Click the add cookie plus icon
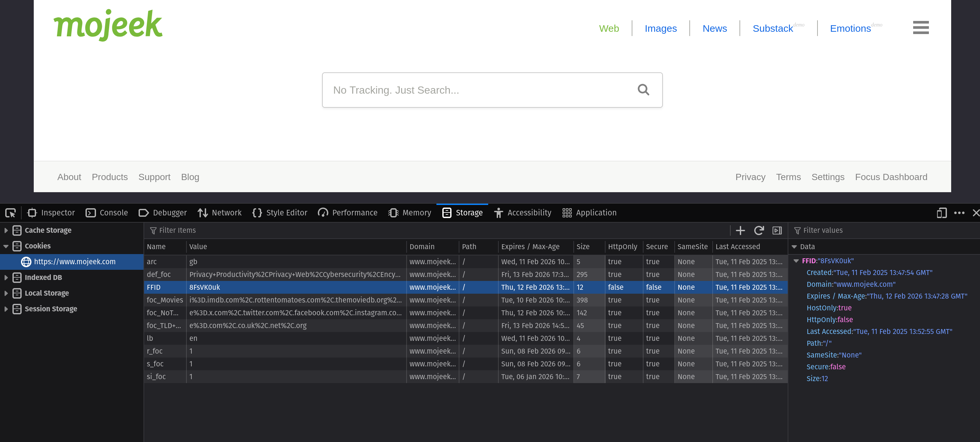The height and width of the screenshot is (442, 980). (740, 230)
